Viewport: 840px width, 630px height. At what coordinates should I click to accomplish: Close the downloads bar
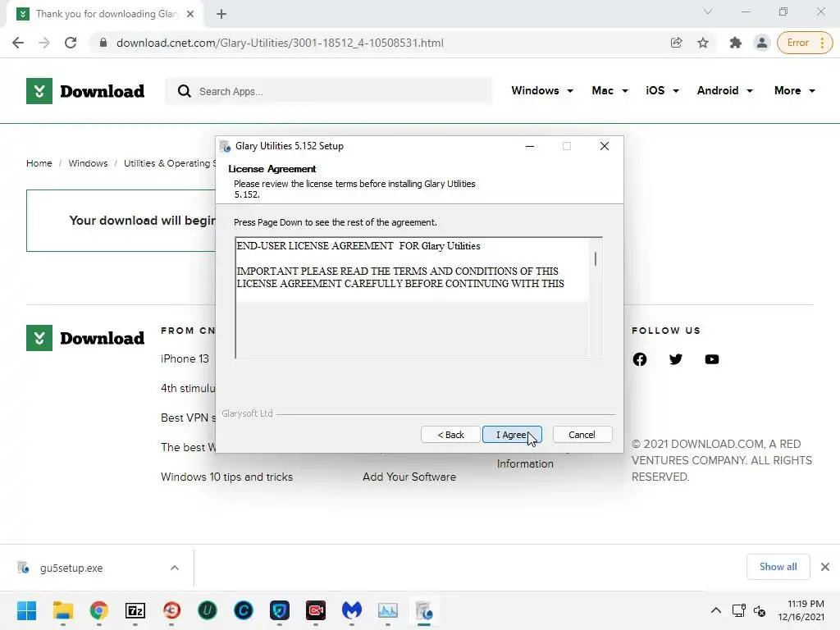pos(825,567)
